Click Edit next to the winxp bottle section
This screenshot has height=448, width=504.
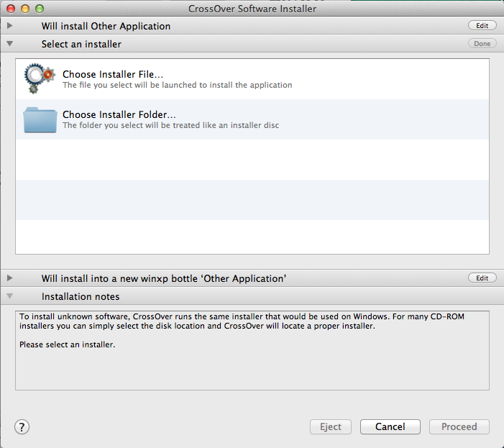click(x=482, y=278)
